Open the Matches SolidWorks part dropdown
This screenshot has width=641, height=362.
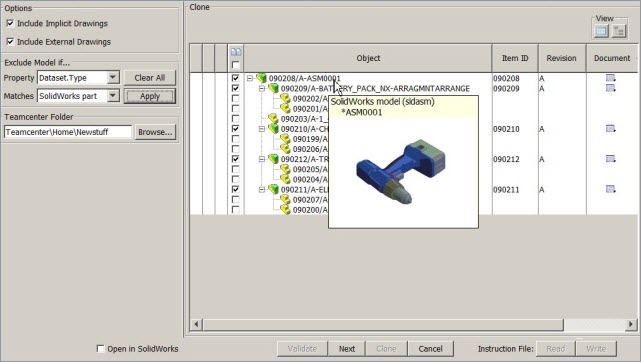tap(113, 96)
